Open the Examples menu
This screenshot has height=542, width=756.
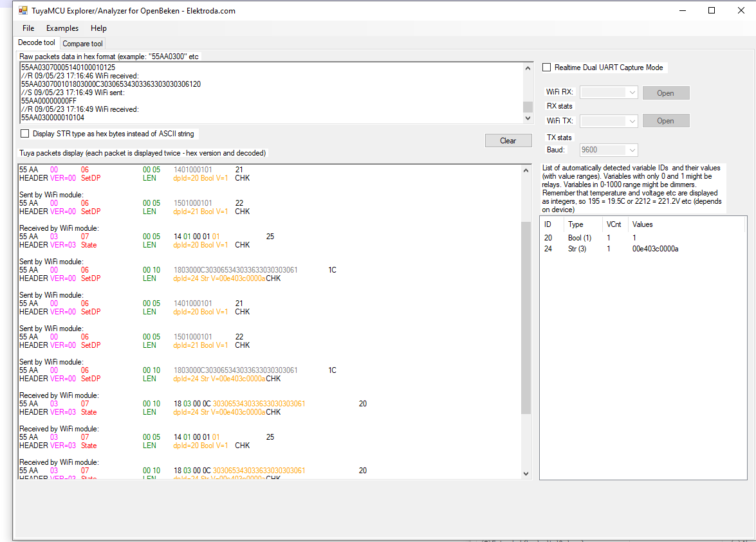(62, 28)
